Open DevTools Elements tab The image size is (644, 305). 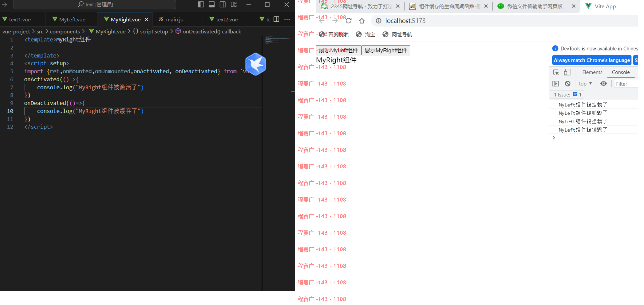[592, 72]
